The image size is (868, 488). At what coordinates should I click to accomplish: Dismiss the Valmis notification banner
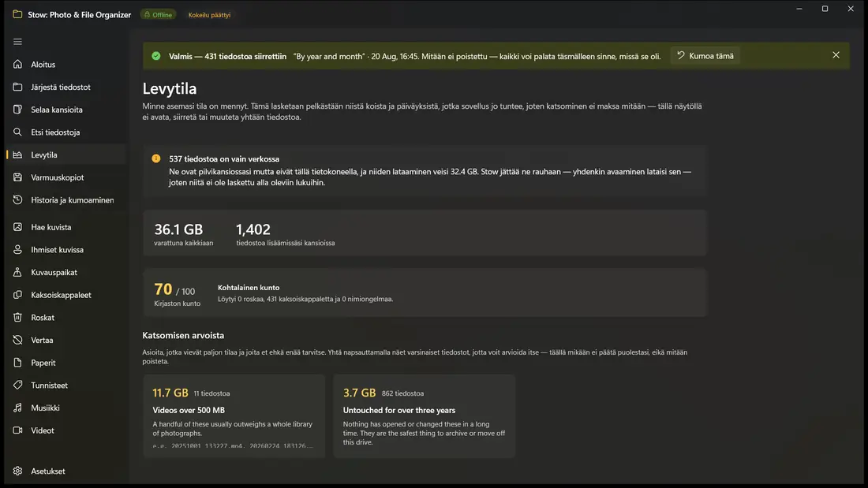(836, 55)
